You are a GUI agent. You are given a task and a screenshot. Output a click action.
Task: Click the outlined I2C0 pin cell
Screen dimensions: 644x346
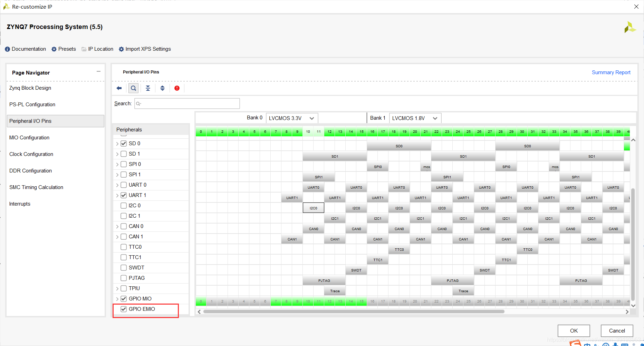pos(314,208)
